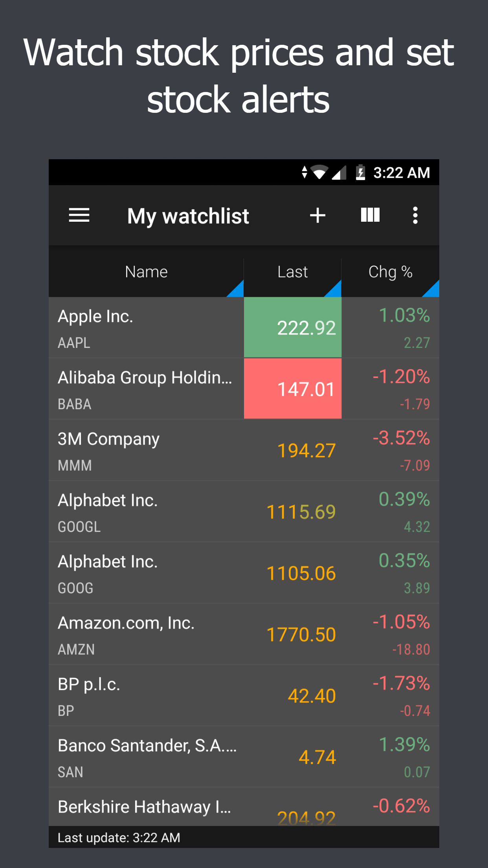Image resolution: width=488 pixels, height=868 pixels.
Task: Expand the Chg % column dropdown
Action: click(431, 289)
